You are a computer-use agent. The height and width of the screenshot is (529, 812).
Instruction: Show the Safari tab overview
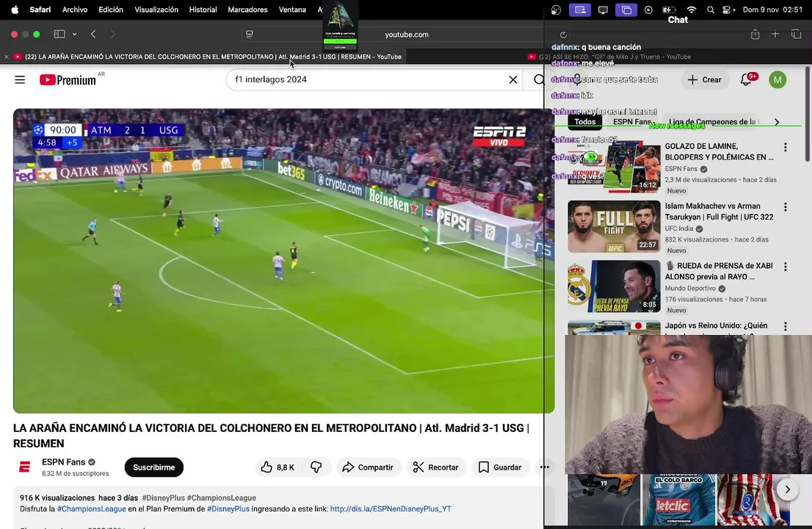coord(796,35)
